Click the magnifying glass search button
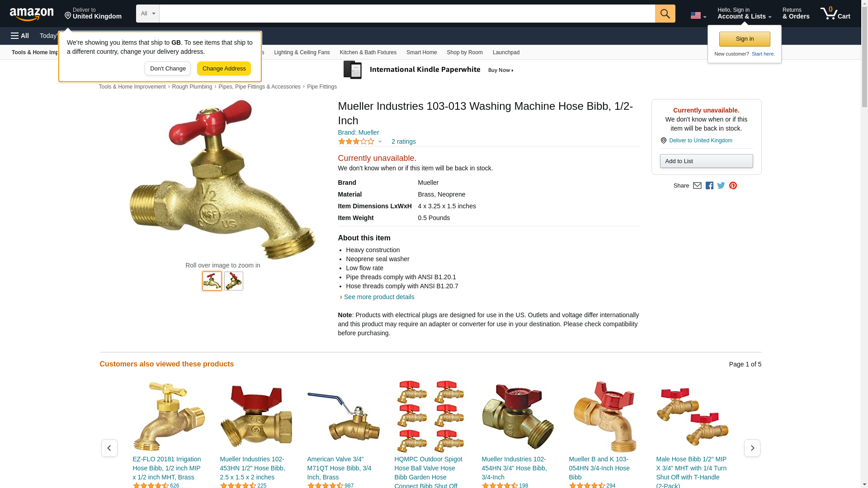This screenshot has width=868, height=488. 665,14
